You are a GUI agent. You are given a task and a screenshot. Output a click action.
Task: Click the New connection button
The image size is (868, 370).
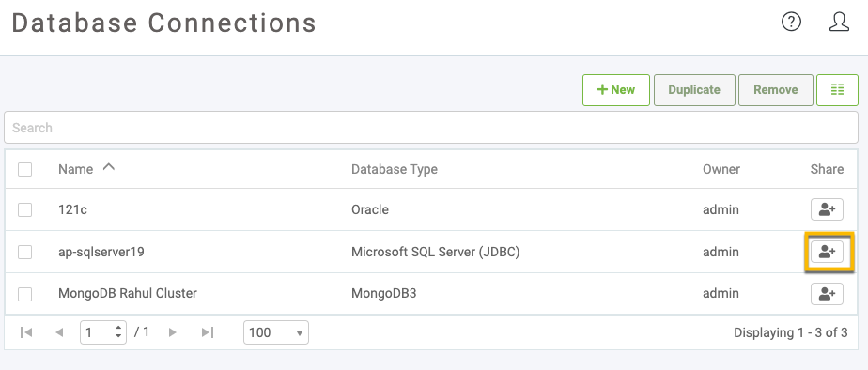click(615, 90)
